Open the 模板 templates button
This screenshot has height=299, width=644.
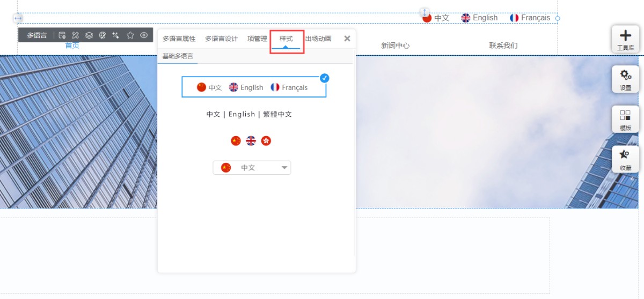coord(625,119)
